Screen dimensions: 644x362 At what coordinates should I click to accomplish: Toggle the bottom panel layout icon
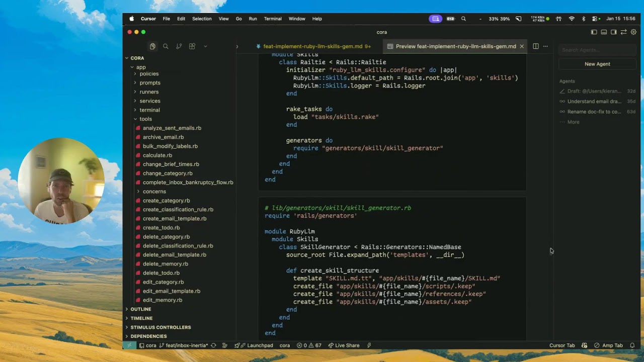tap(604, 32)
